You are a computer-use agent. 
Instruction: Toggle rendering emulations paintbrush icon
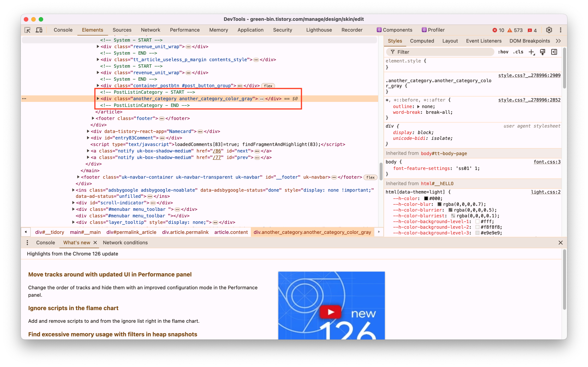pyautogui.click(x=543, y=52)
